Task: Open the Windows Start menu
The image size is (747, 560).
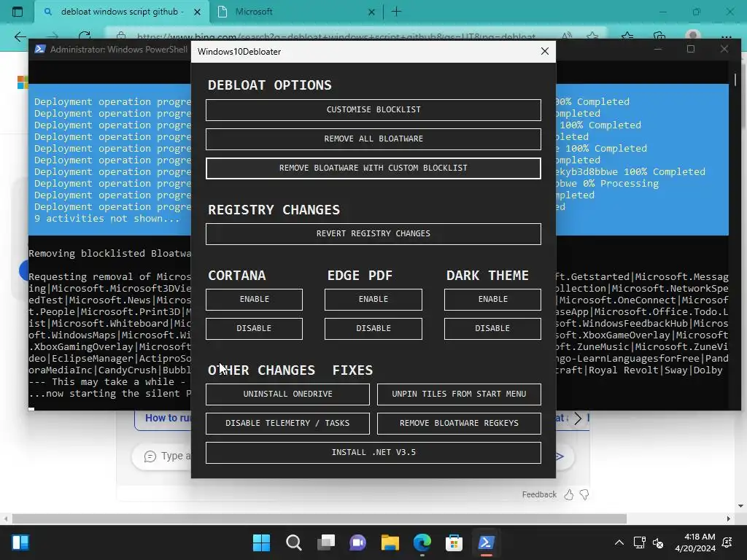Action: (261, 542)
